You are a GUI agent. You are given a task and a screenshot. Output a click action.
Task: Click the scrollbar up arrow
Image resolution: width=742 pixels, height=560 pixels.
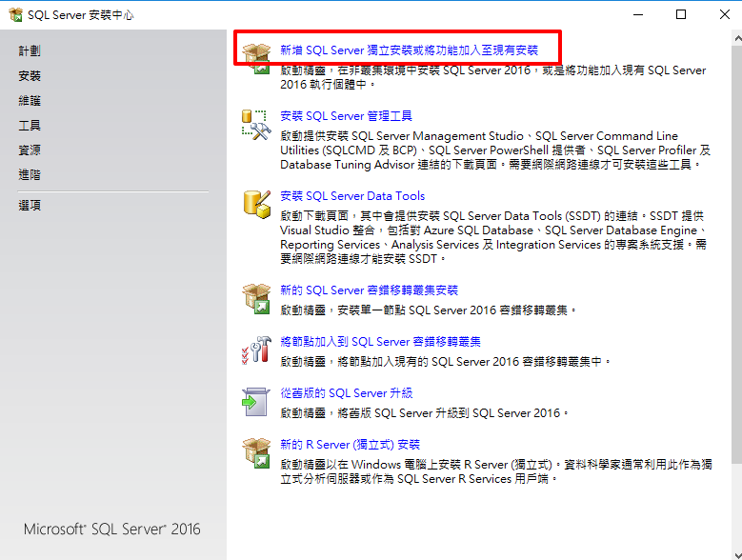click(x=737, y=38)
